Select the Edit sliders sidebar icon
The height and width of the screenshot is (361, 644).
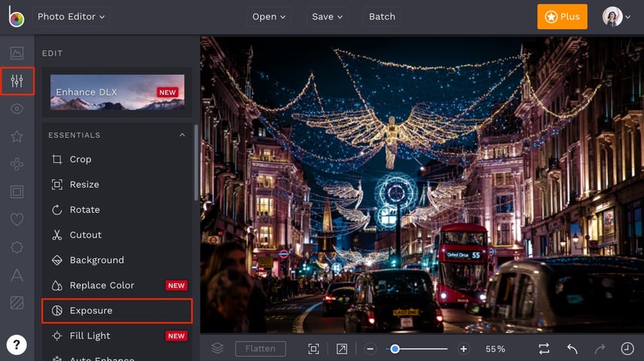tap(17, 81)
